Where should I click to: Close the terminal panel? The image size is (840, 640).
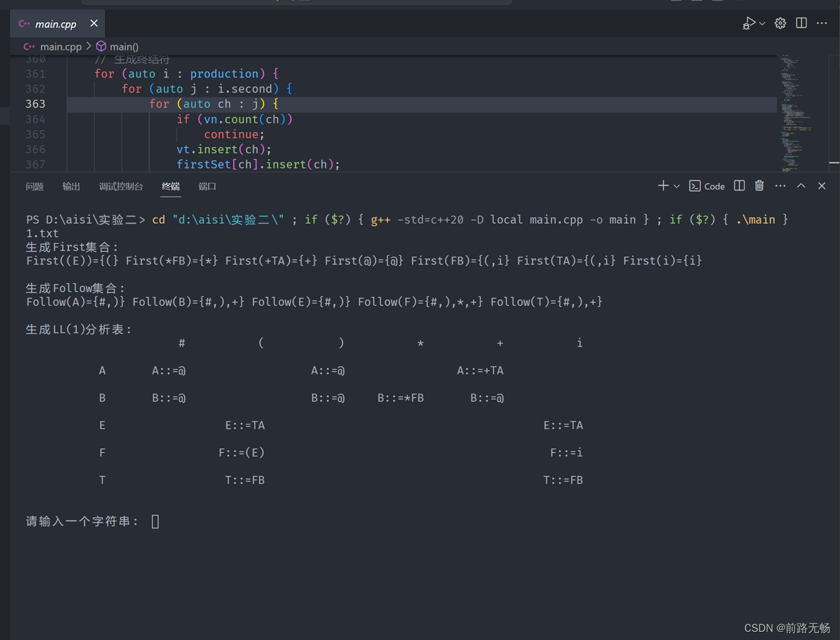(x=822, y=185)
